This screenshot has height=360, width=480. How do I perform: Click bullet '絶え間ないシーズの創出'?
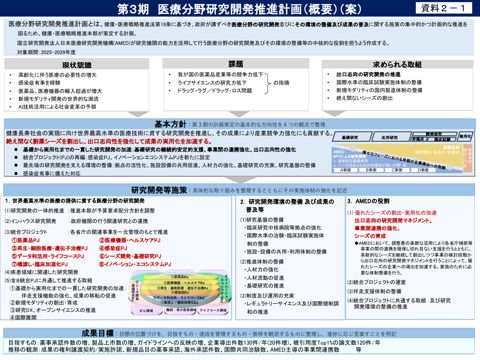(x=364, y=98)
